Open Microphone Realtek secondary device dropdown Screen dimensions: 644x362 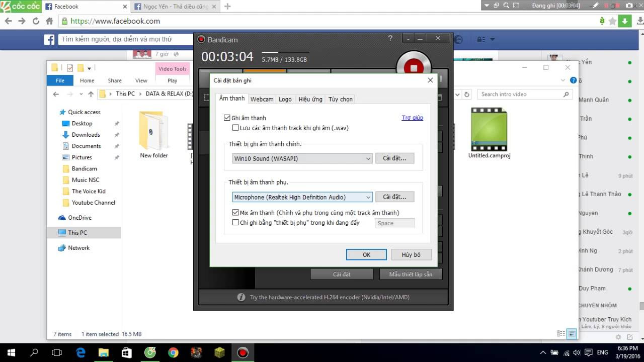302,197
